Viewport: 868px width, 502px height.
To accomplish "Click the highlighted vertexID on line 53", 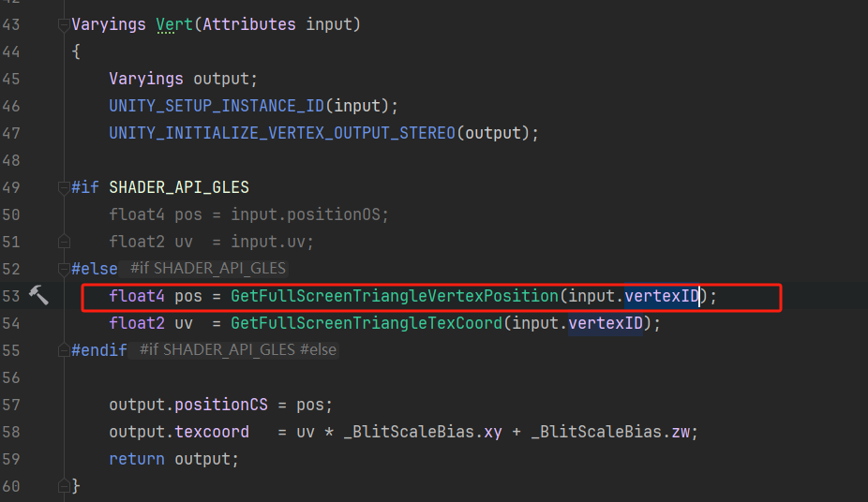I will (661, 296).
